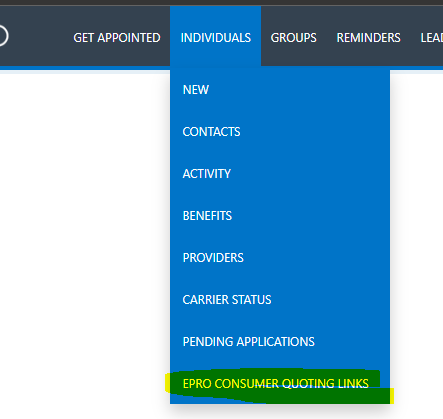
Task: Choose New from the Individuals dropdown
Action: point(196,90)
